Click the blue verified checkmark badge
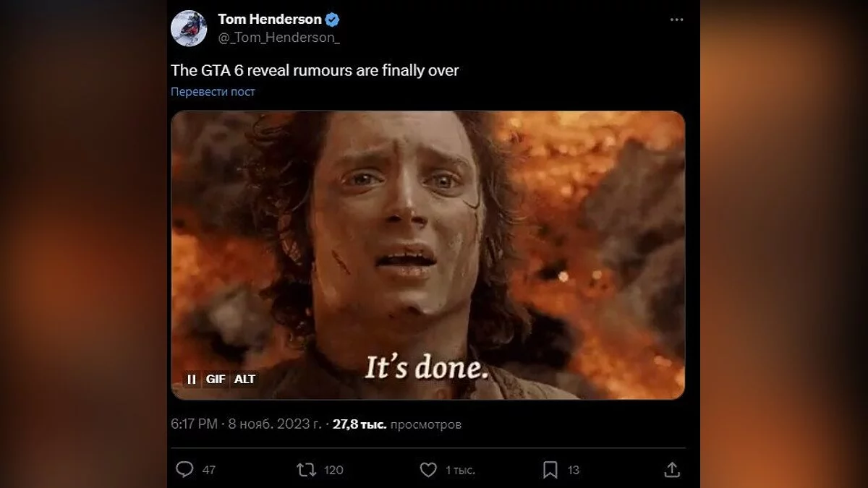The width and height of the screenshot is (868, 488). coord(332,20)
